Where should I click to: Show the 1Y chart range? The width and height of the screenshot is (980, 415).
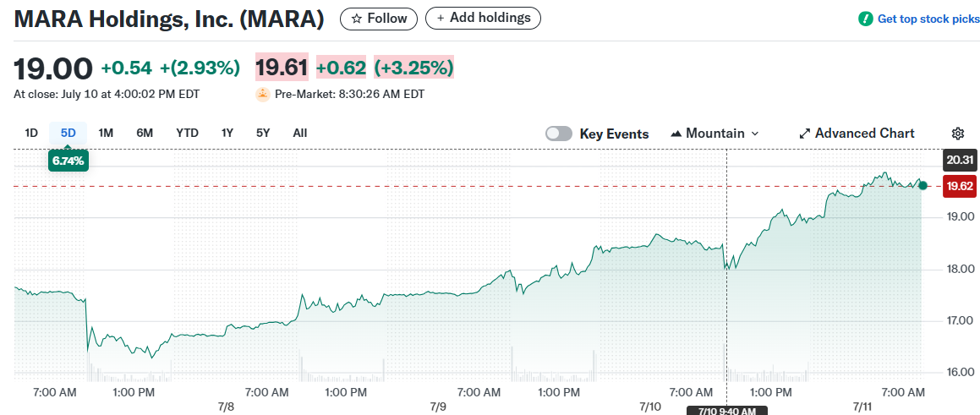click(x=227, y=133)
